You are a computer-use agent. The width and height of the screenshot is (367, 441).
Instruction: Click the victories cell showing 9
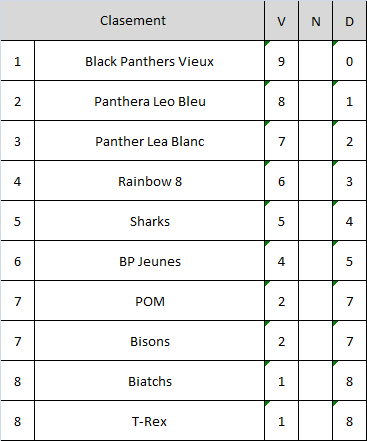pos(281,61)
